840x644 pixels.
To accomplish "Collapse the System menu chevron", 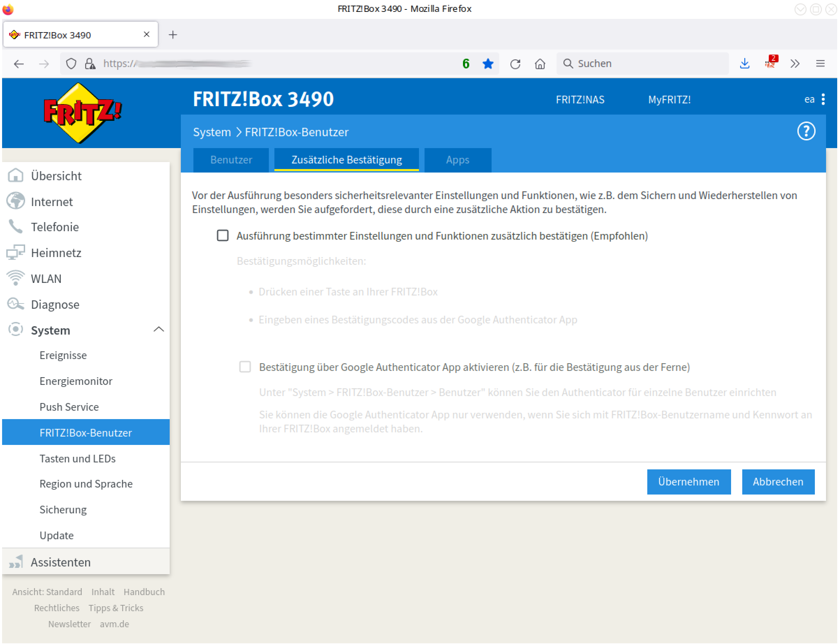I will click(x=159, y=330).
